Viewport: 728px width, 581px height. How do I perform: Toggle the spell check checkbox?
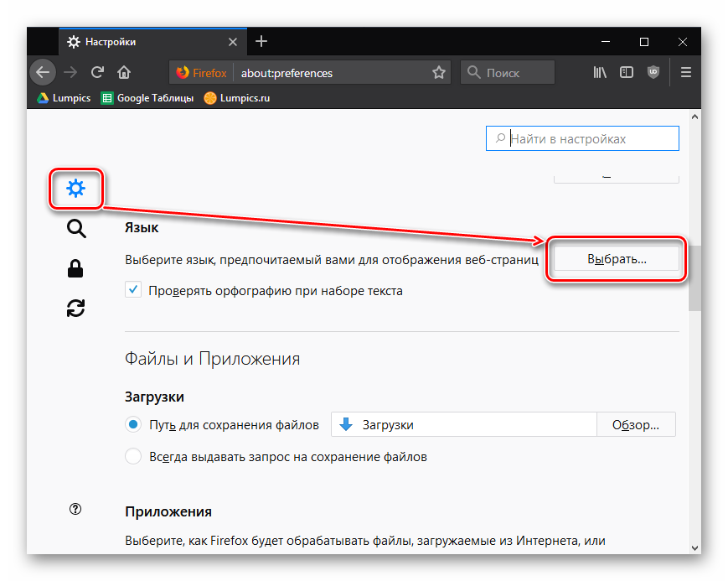pos(133,290)
